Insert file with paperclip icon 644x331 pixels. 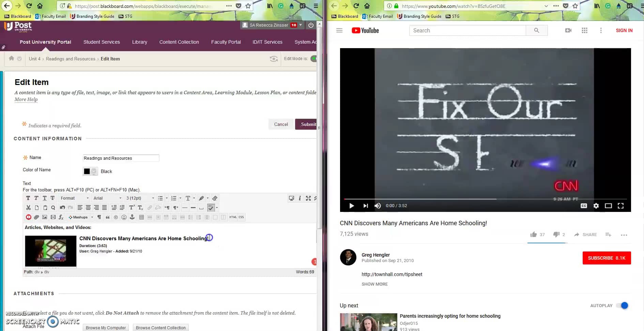click(36, 217)
